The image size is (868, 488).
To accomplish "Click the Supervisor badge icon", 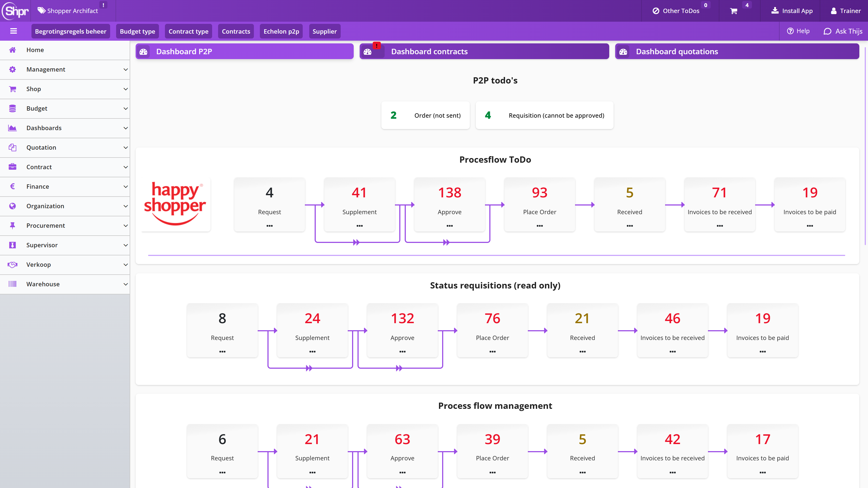I will tap(12, 245).
